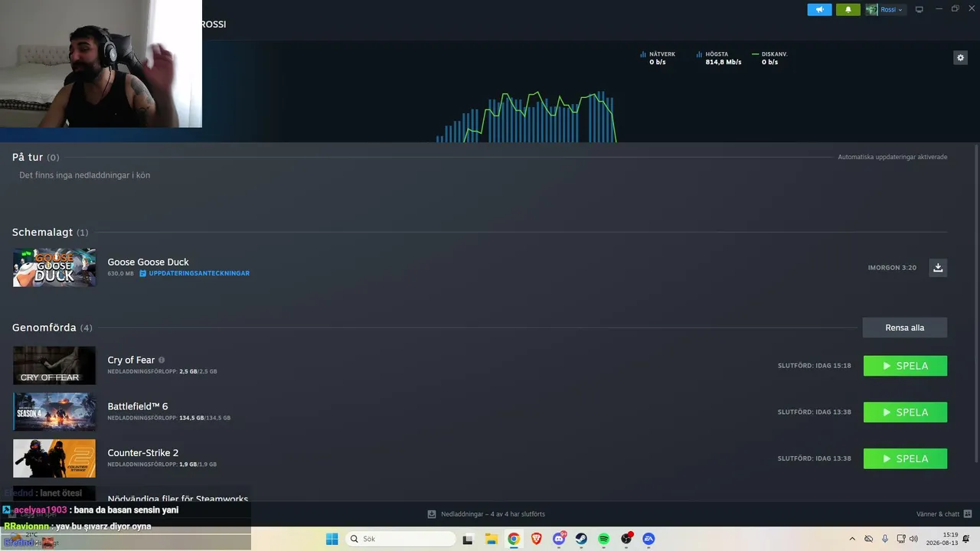This screenshot has width=980, height=551.
Task: Open Discord from the taskbar
Action: (x=559, y=539)
